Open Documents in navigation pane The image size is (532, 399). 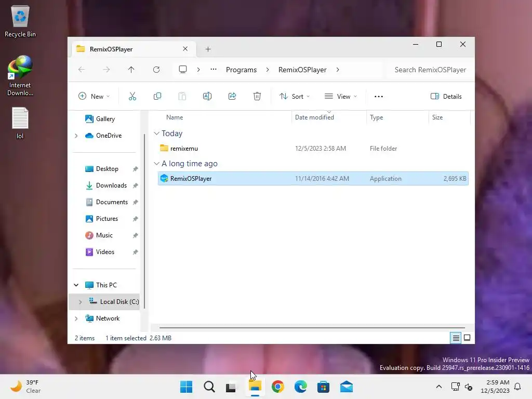tap(111, 202)
